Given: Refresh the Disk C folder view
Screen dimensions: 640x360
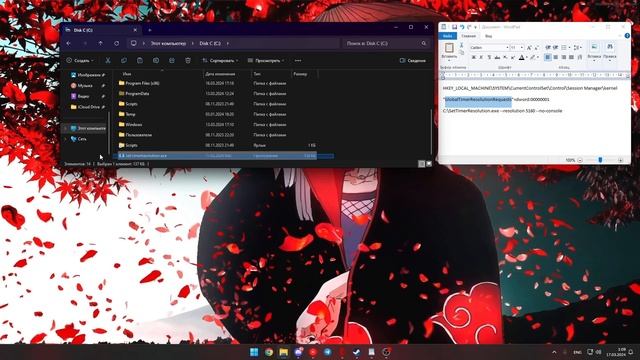Looking at the screenshot, I should [x=116, y=43].
